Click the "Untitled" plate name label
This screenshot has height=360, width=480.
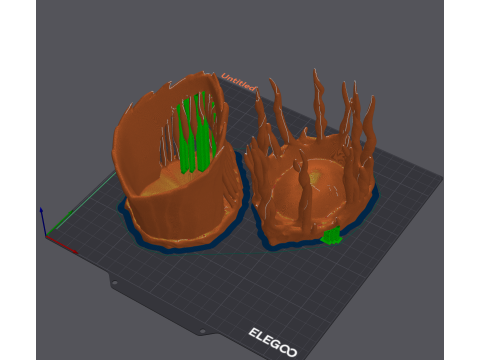coord(239,82)
